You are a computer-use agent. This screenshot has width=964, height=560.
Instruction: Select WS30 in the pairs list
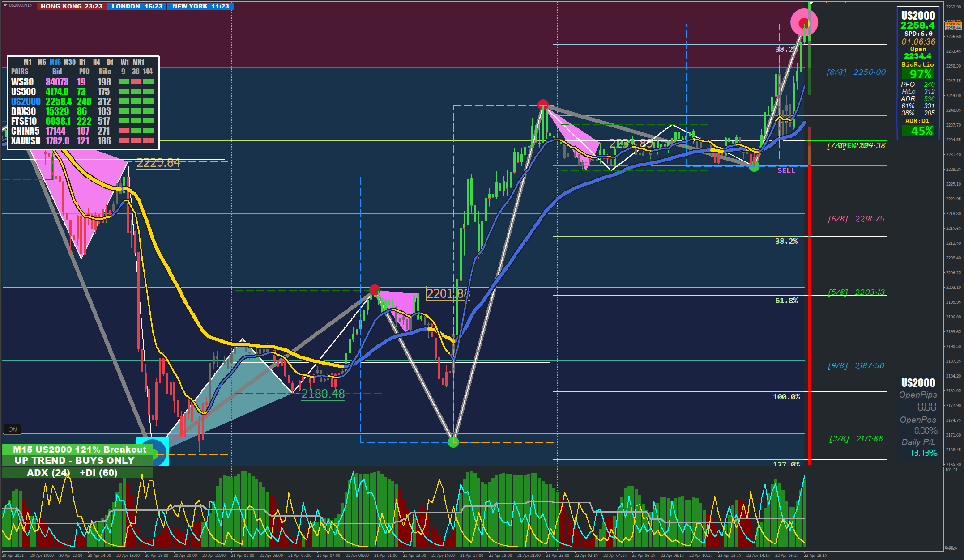click(x=22, y=82)
